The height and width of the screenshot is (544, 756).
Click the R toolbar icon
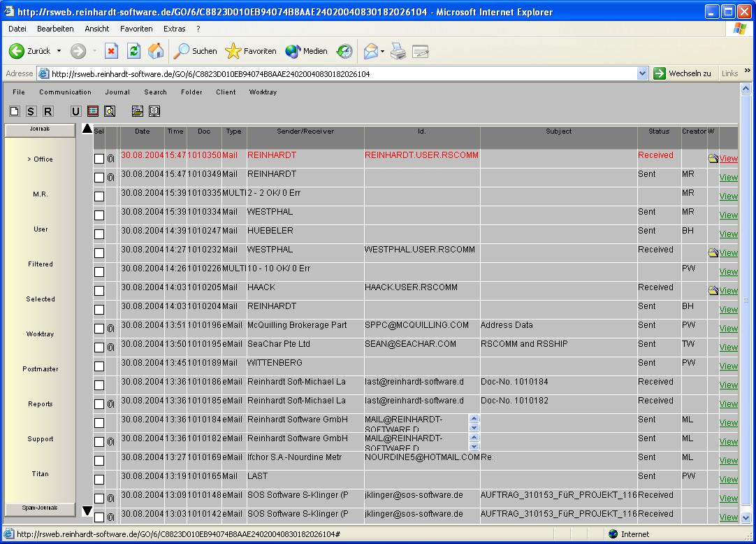48,111
